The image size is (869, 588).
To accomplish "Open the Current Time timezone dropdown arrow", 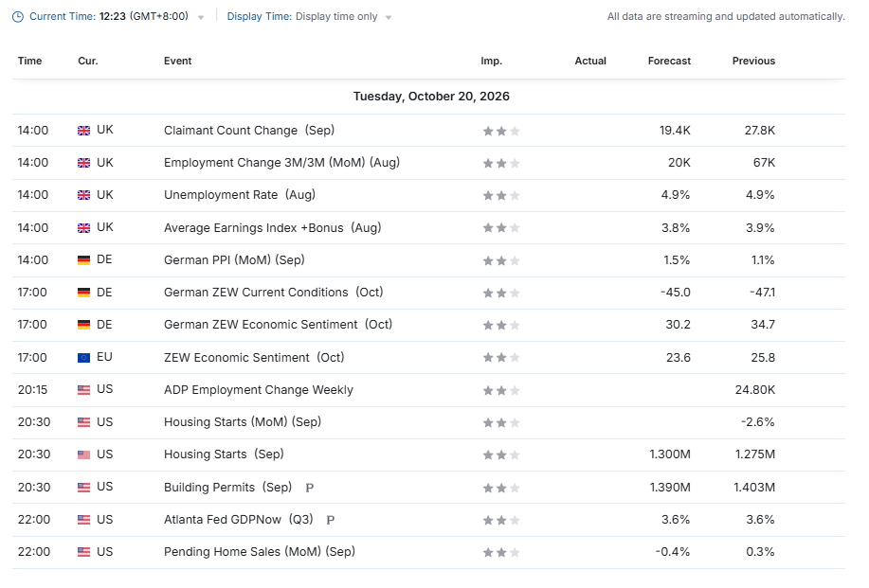I will (201, 18).
